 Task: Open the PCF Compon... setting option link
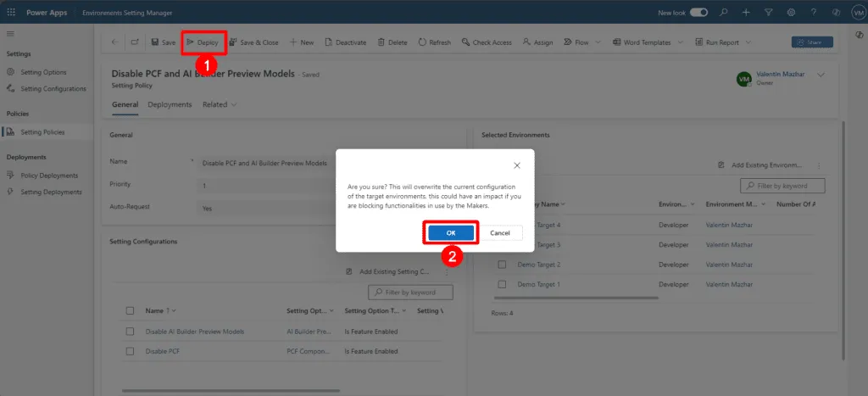coord(309,351)
